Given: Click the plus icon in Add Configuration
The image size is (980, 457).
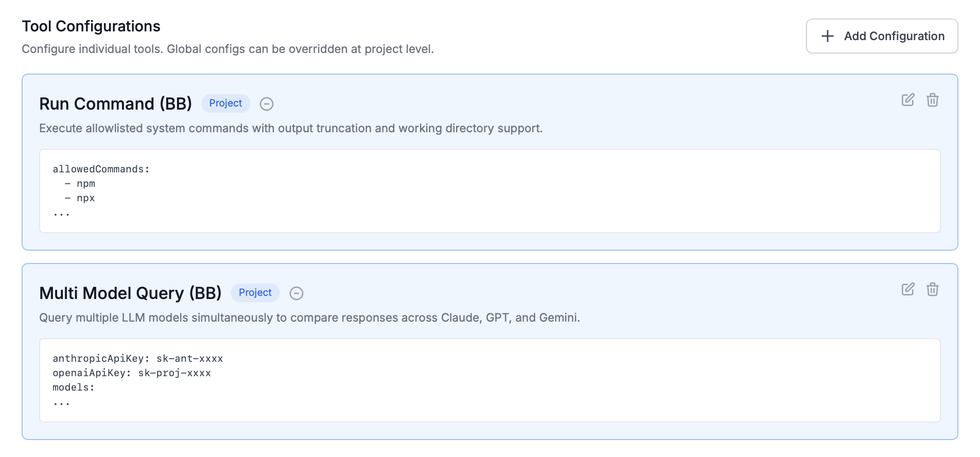Looking at the screenshot, I should [x=827, y=36].
